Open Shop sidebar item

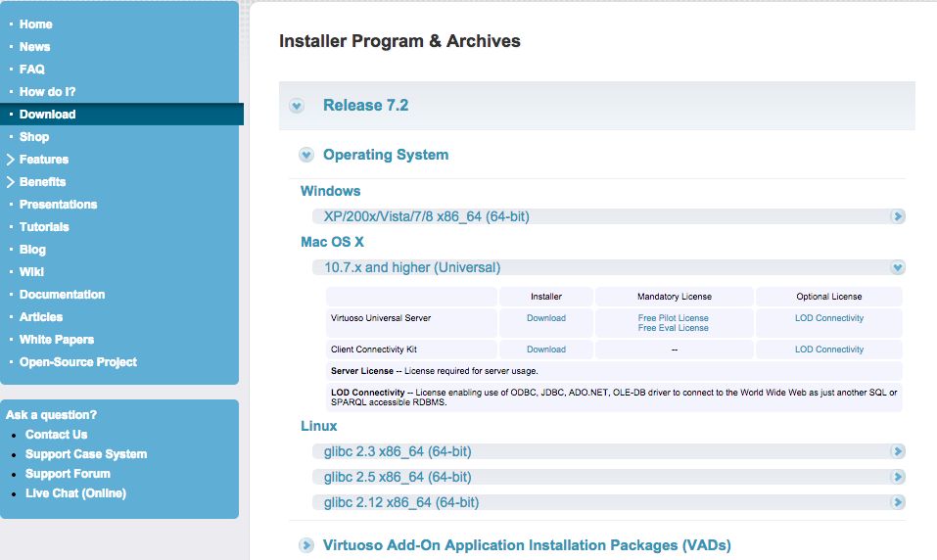(x=34, y=137)
